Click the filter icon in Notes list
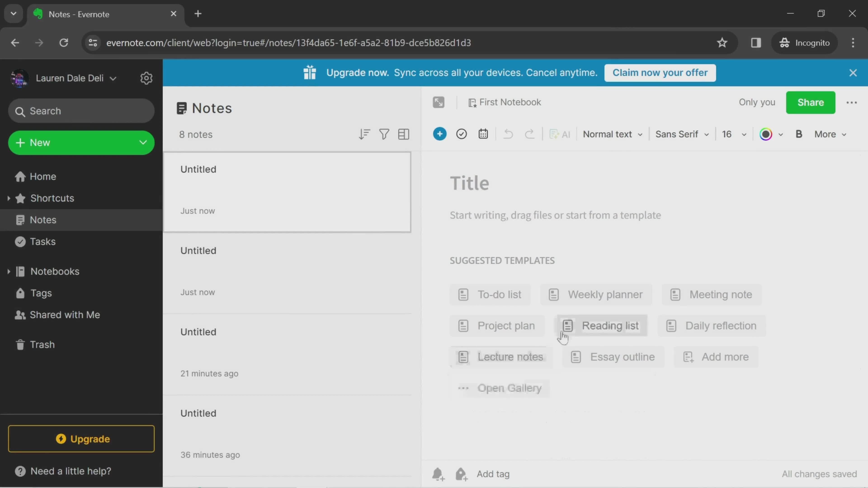The image size is (868, 488). click(x=384, y=134)
